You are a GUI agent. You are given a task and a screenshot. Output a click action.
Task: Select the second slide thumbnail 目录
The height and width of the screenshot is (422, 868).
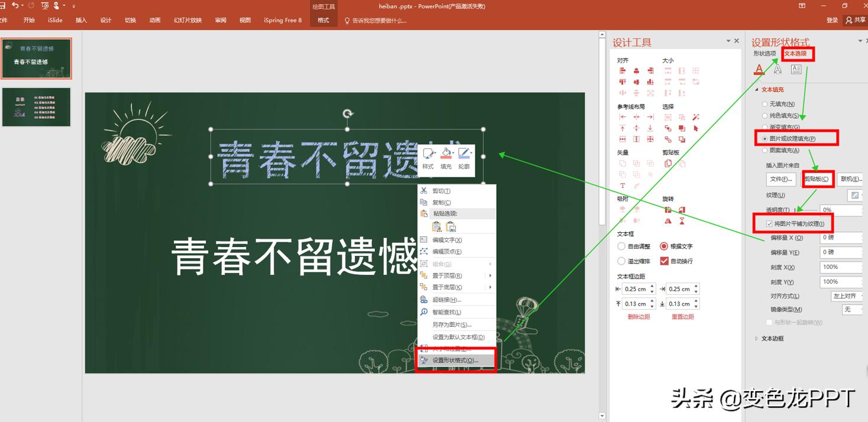click(37, 107)
